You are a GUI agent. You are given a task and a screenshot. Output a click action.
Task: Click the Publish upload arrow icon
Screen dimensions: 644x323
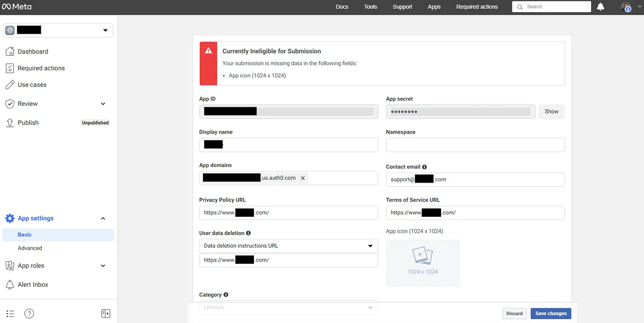[10, 122]
